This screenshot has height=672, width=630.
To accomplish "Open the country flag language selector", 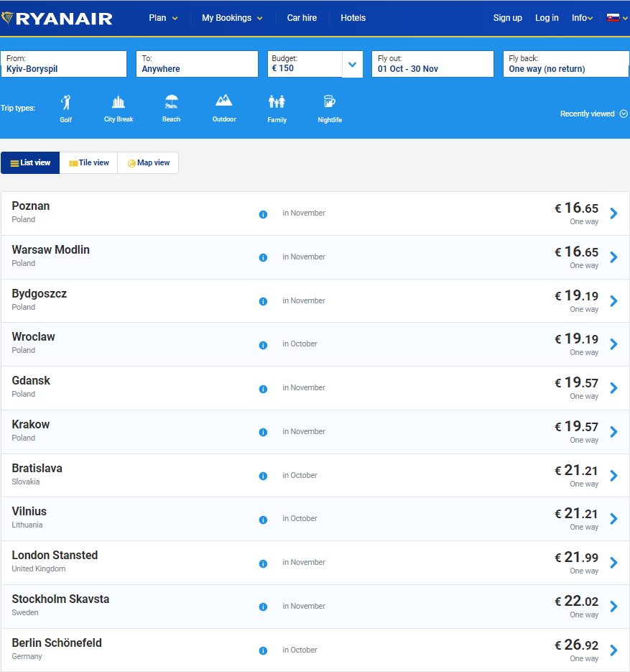I will [x=617, y=18].
